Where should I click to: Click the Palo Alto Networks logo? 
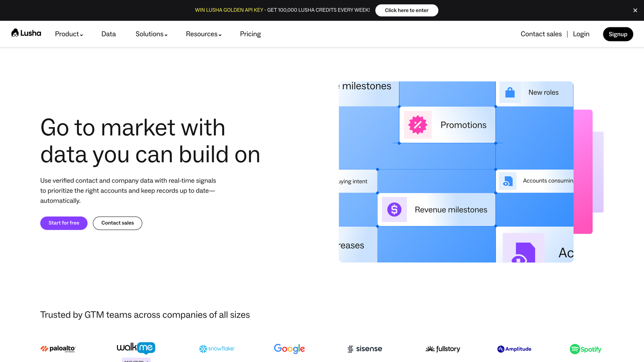click(x=58, y=348)
